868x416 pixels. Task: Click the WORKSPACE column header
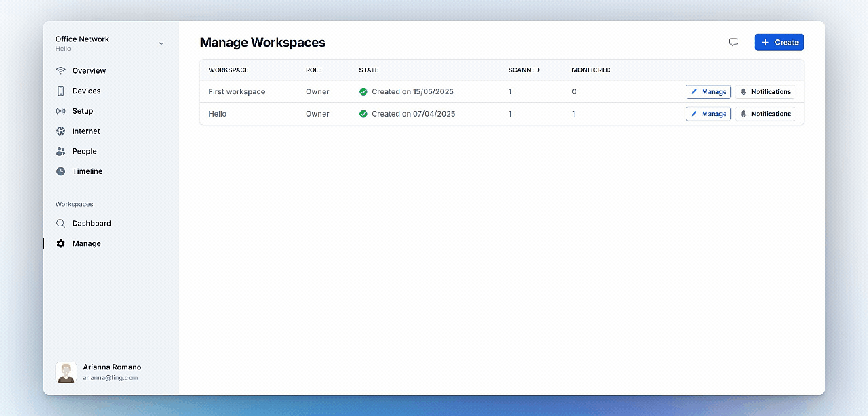click(x=229, y=70)
